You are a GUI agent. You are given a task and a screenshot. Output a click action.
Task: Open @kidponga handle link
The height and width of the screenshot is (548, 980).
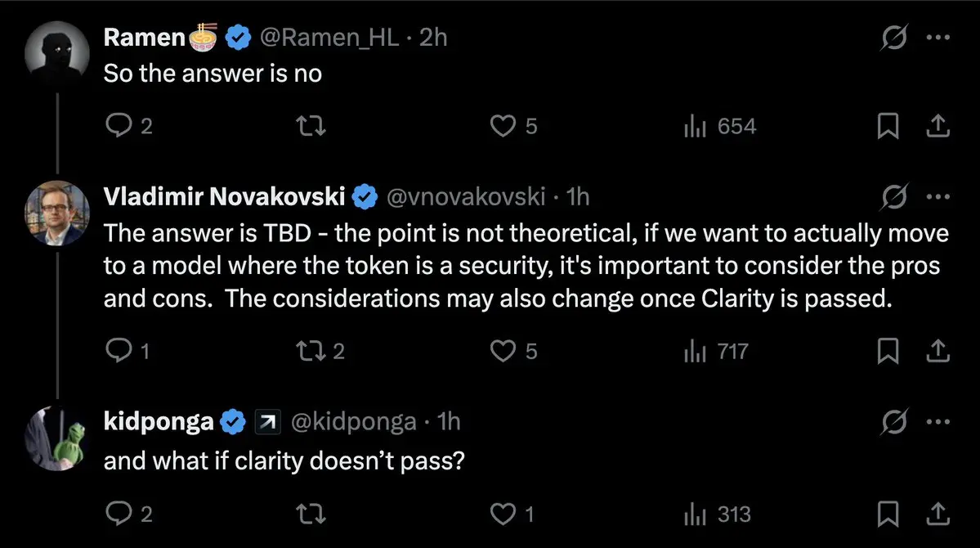tap(353, 422)
